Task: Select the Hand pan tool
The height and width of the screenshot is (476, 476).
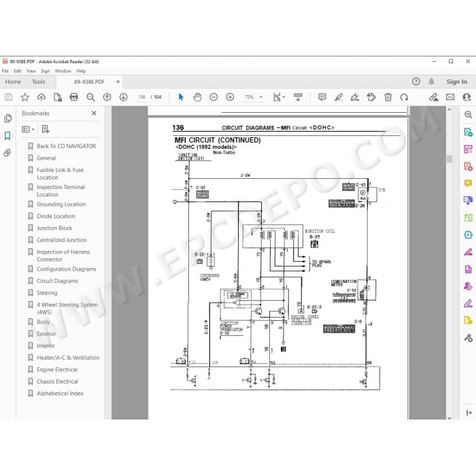Action: coord(197,97)
